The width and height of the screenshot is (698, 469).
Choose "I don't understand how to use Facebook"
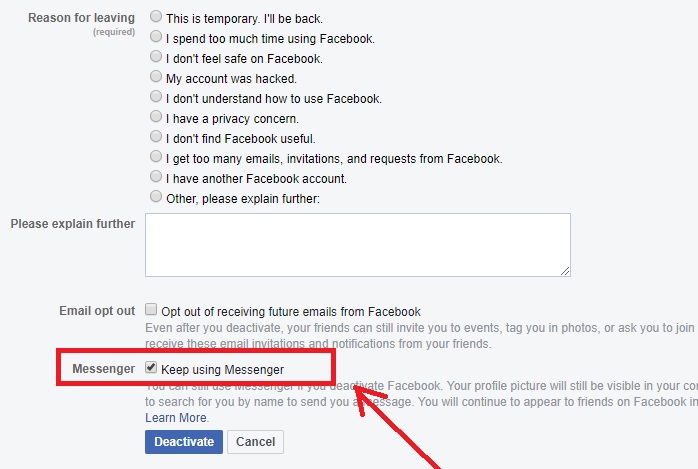click(x=156, y=97)
